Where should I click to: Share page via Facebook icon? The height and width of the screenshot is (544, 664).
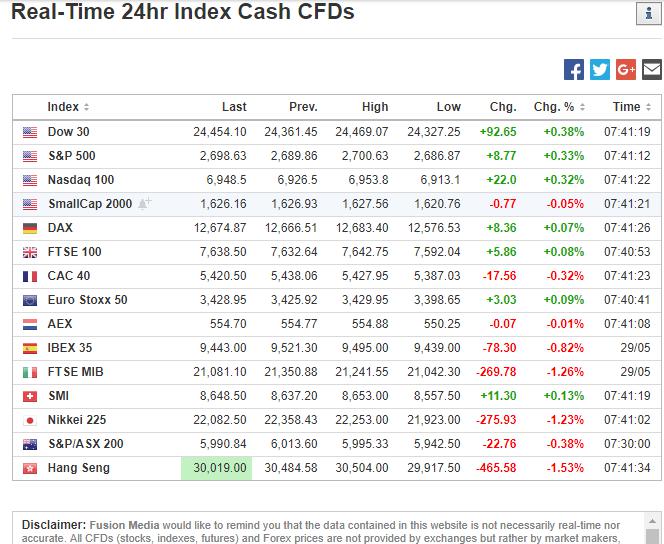tap(574, 69)
